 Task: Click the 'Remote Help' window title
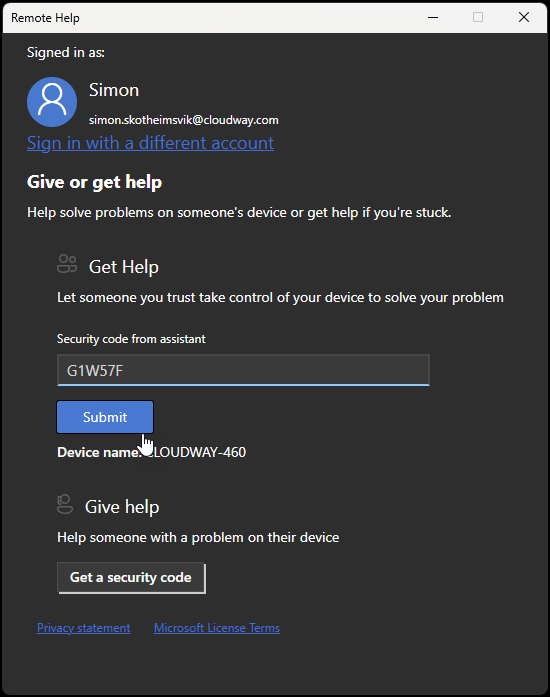(45, 18)
